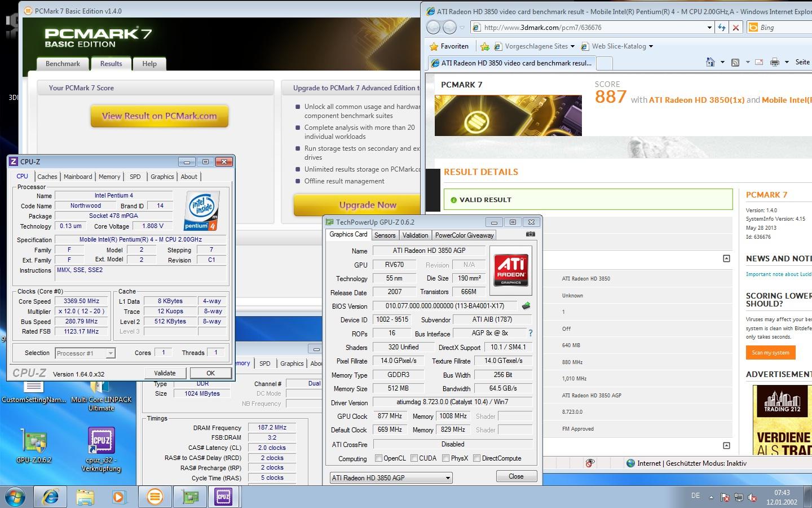Click IE refresh page icon
Image resolution: width=812 pixels, height=508 pixels.
click(722, 27)
